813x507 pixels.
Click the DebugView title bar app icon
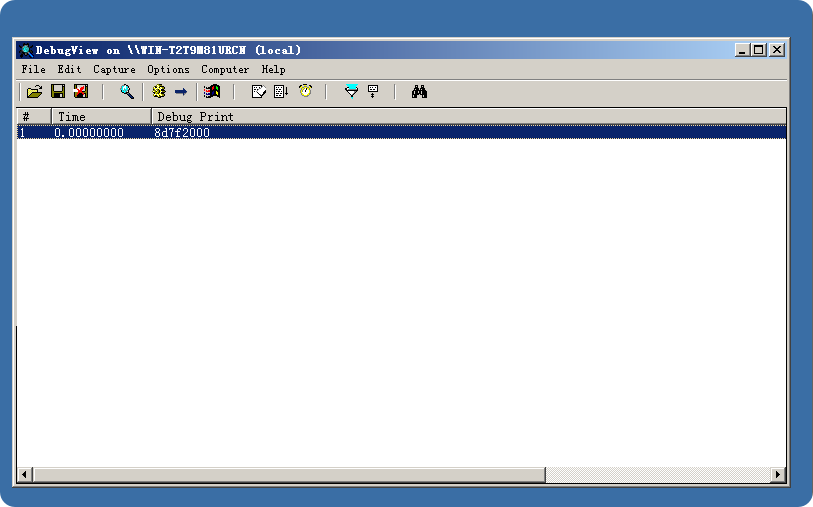tap(26, 50)
